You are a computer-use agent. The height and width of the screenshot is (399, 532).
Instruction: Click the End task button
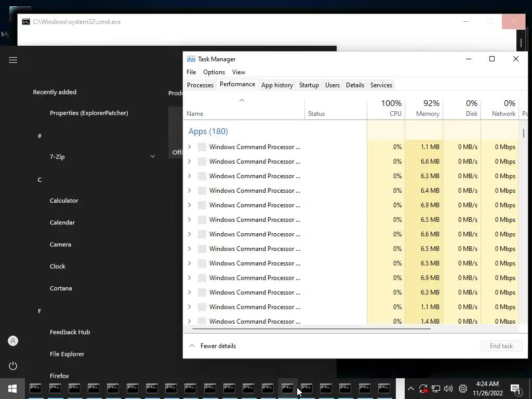501,345
